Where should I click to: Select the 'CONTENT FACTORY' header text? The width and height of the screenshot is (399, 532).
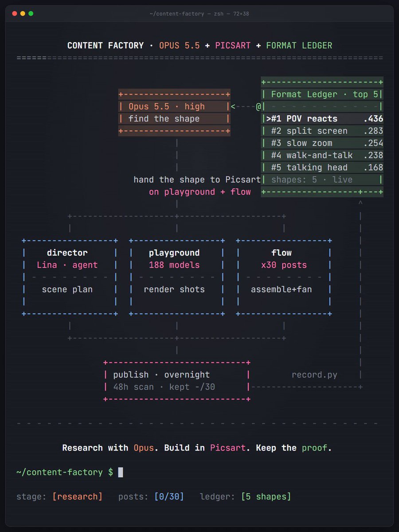click(106, 46)
